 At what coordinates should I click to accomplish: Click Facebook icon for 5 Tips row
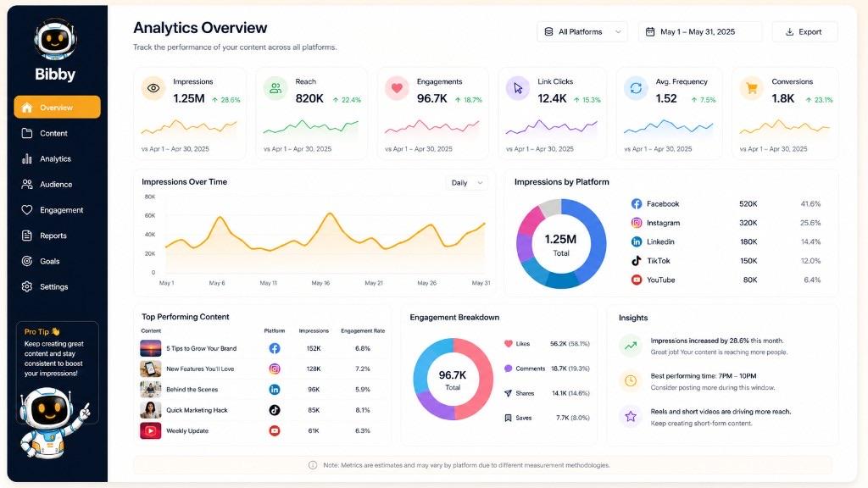tap(275, 348)
